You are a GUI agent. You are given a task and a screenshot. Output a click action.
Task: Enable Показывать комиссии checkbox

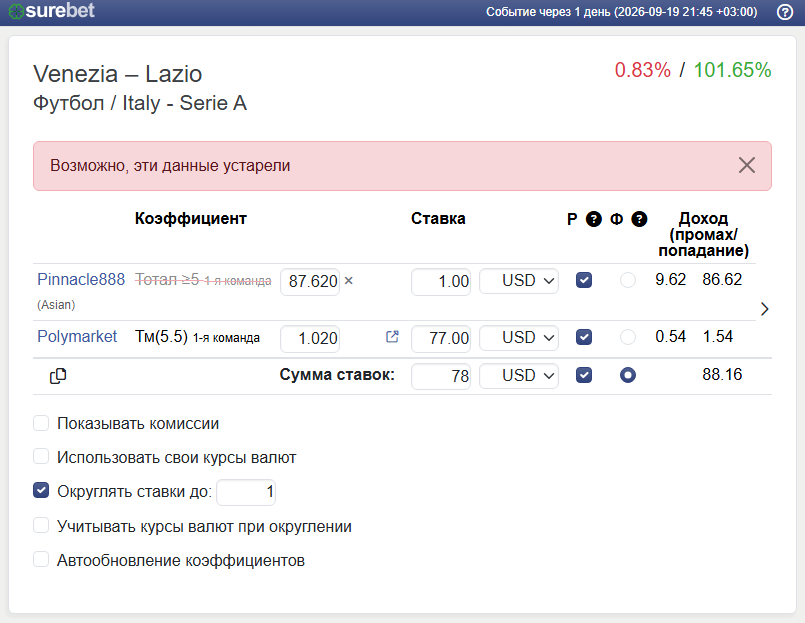(x=41, y=423)
